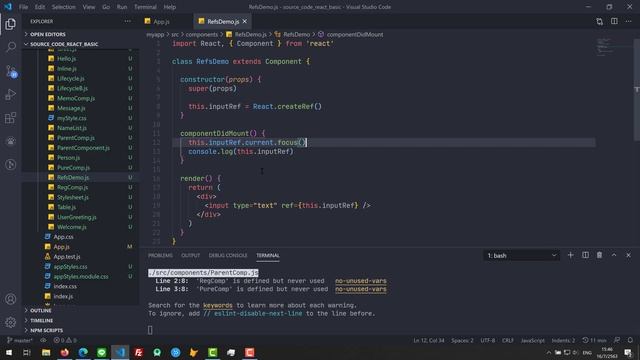Open the terminal shell dropdown '1: bash'
This screenshot has width=640, height=360.
point(521,256)
